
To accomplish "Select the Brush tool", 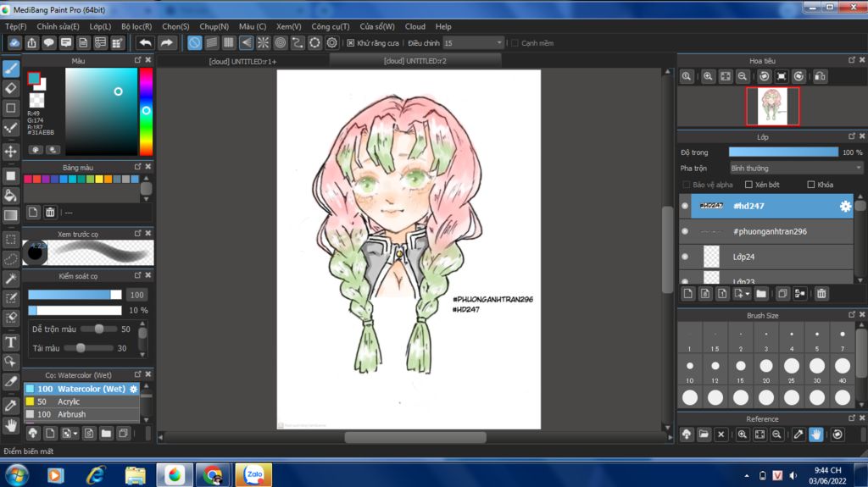I will [11, 69].
